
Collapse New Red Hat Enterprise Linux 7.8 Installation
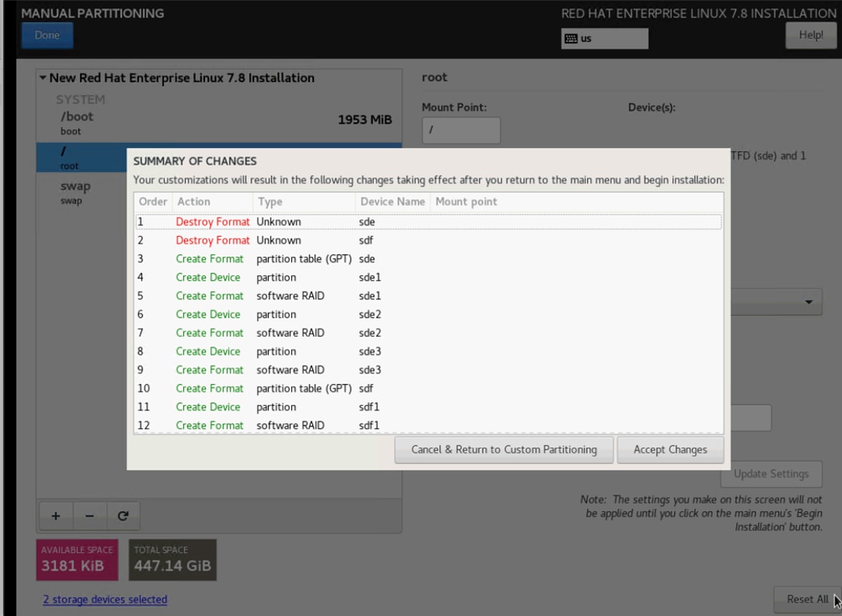(x=42, y=78)
